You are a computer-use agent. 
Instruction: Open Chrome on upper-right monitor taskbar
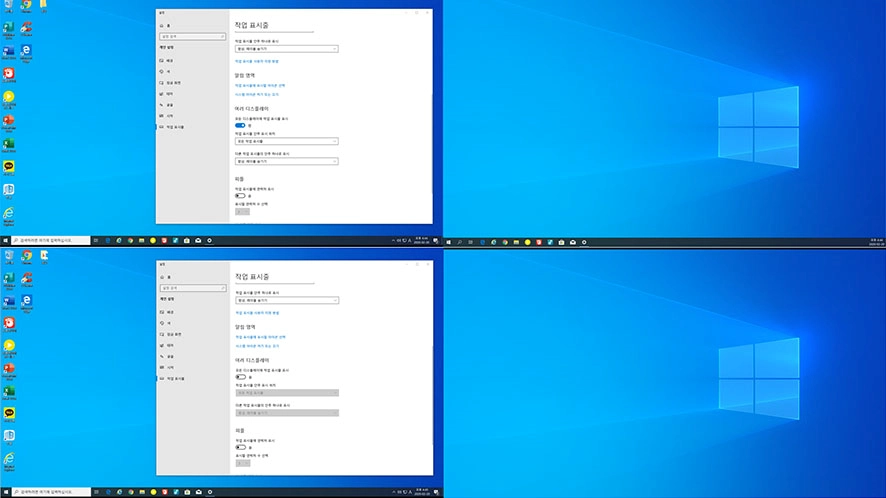click(505, 242)
